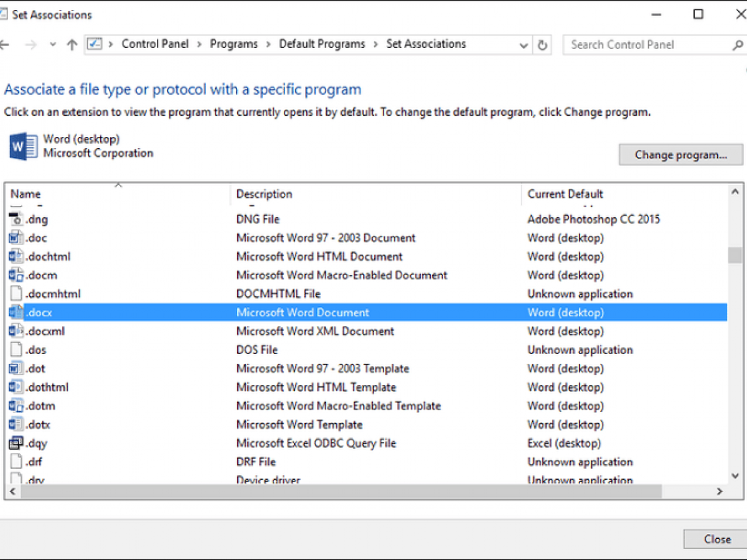This screenshot has width=747, height=560.
Task: Click the Control Panel icon in address bar
Action: tap(95, 44)
